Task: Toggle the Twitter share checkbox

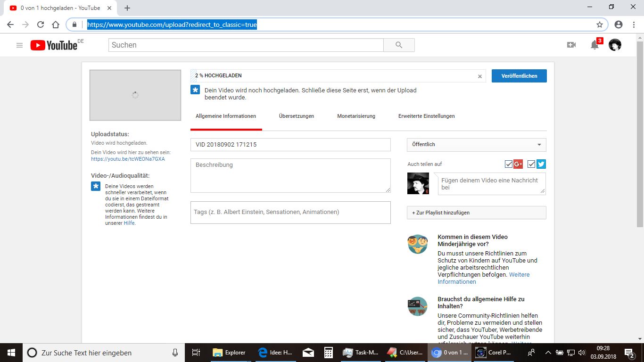Action: (531, 164)
